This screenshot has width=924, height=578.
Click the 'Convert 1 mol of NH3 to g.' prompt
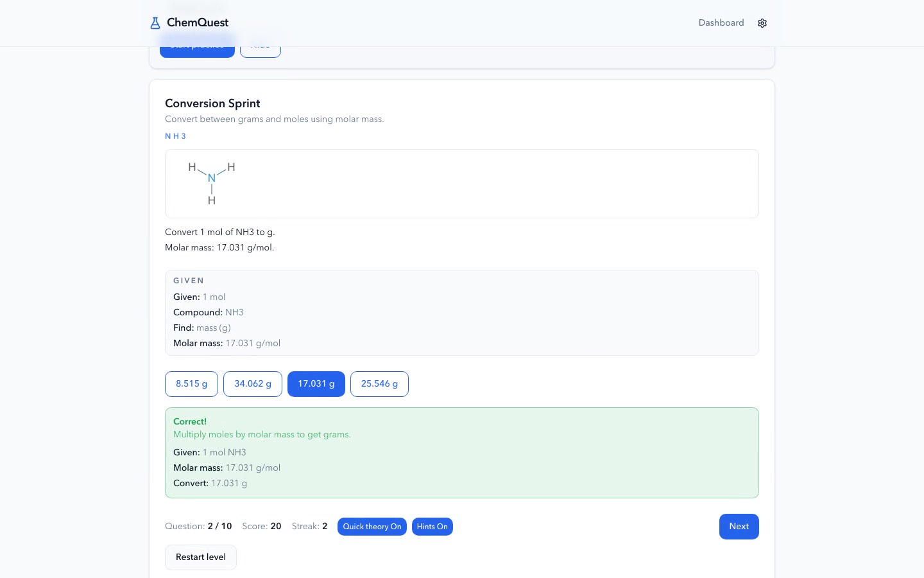coord(220,232)
